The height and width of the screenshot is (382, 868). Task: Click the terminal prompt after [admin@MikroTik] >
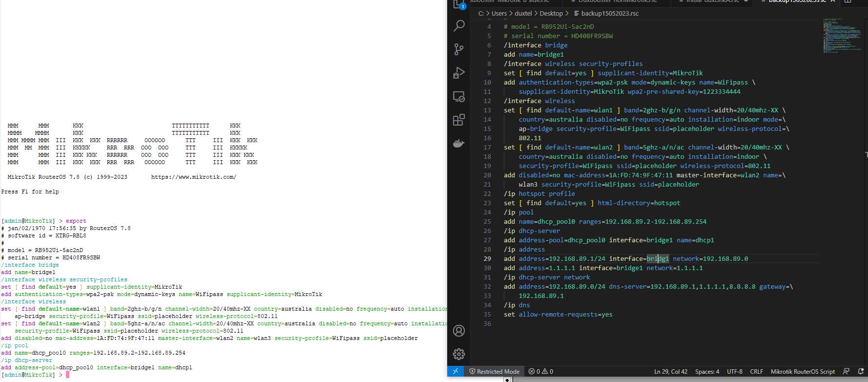pos(68,375)
